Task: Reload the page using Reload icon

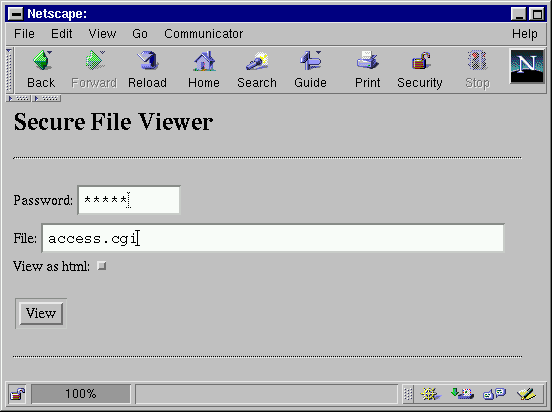Action: 147,61
